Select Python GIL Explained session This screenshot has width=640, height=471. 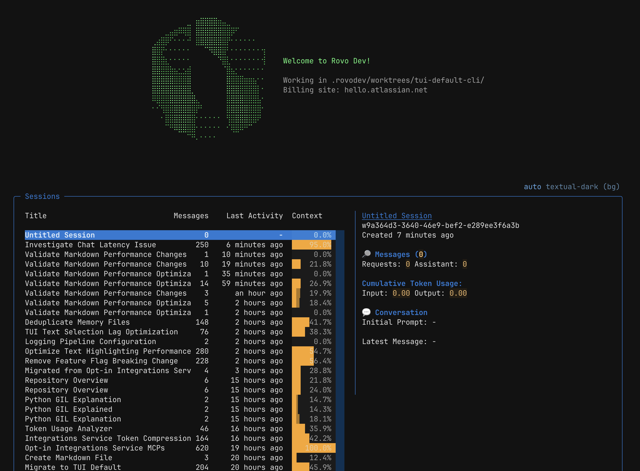coord(180,409)
